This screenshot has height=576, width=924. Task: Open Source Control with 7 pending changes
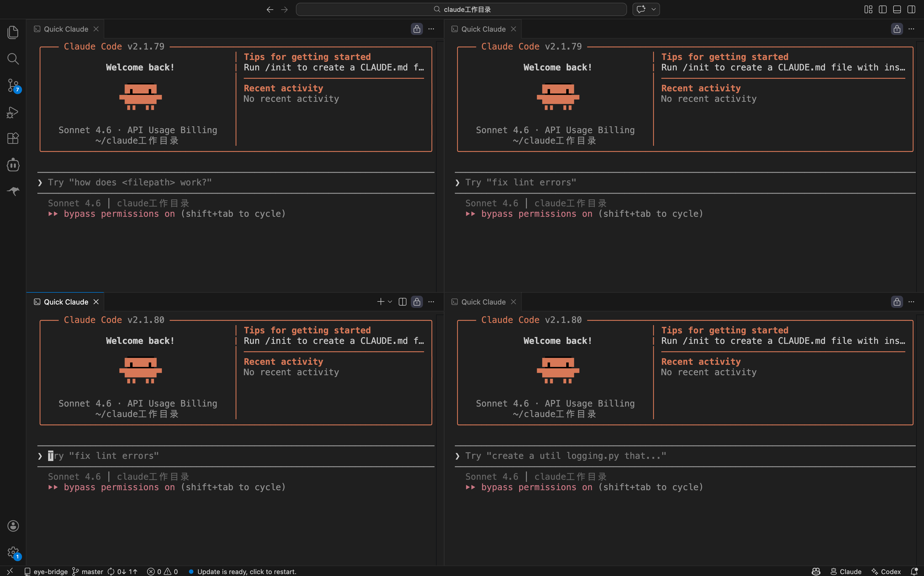pos(13,85)
